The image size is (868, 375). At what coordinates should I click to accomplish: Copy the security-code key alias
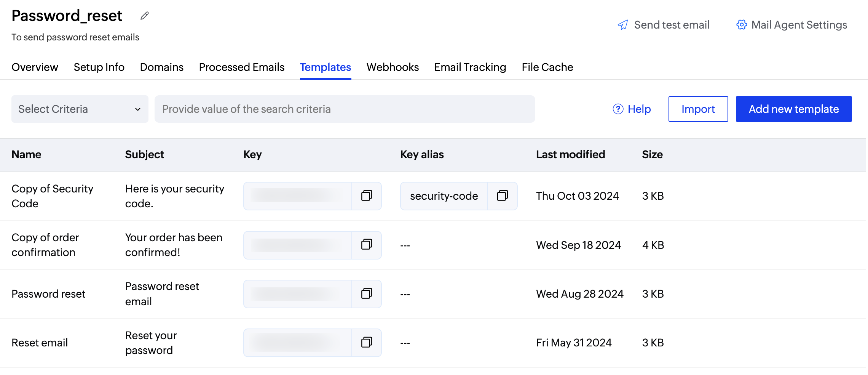click(502, 196)
